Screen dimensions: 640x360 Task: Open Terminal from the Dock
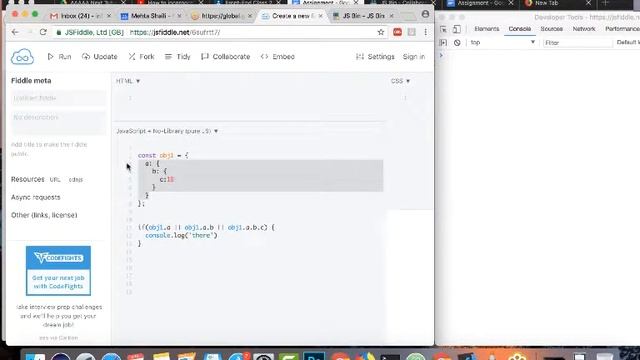point(390,356)
